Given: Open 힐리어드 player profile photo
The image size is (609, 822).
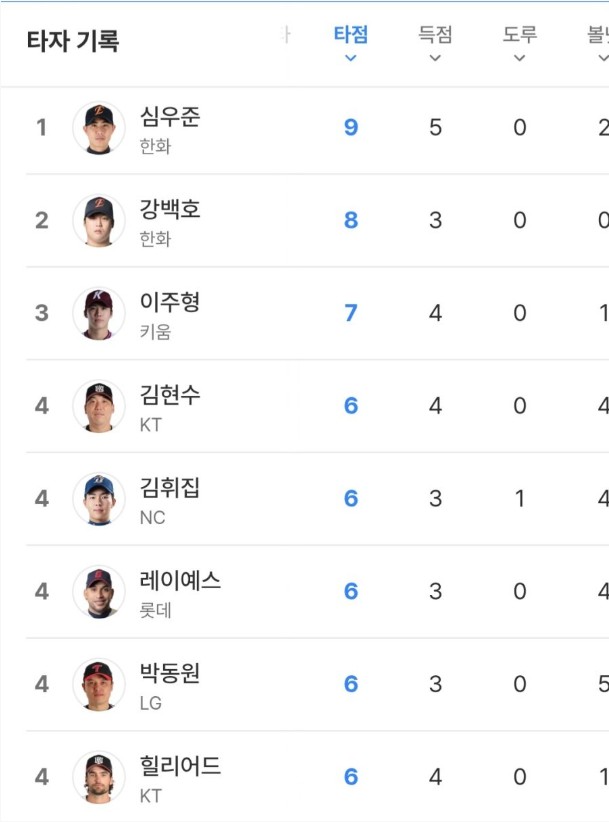Looking at the screenshot, I should point(99,778).
